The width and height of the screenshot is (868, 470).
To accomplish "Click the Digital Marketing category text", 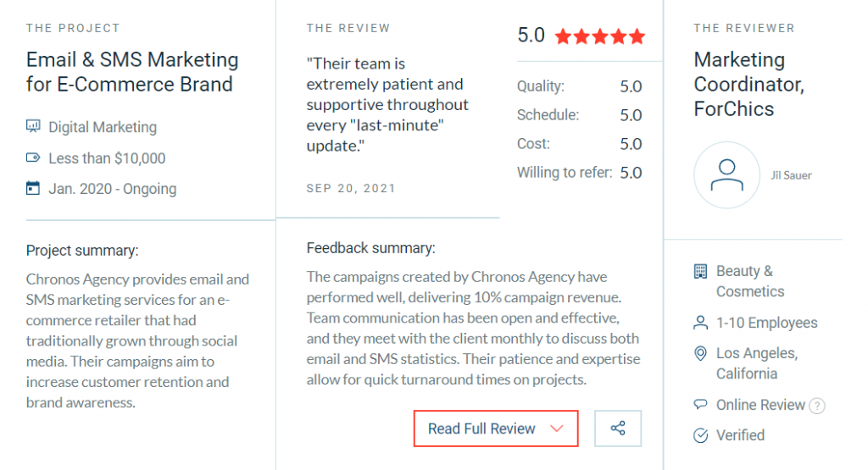I will point(103,127).
